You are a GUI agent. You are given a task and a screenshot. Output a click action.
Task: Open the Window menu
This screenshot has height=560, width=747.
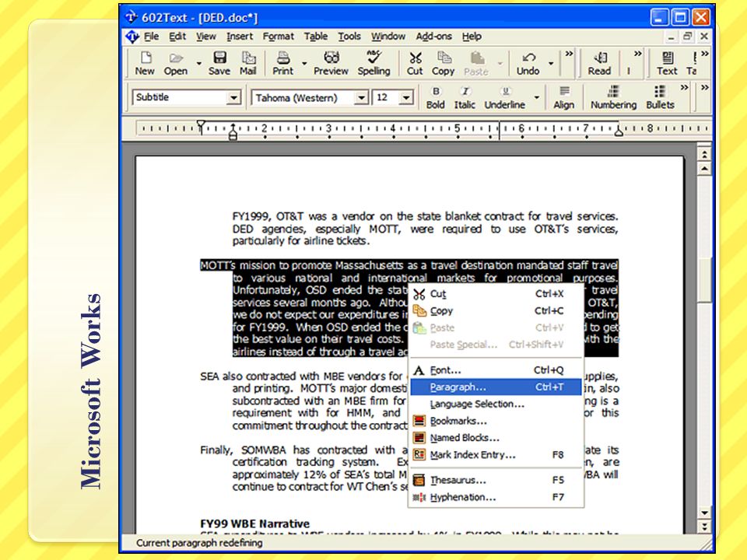point(388,37)
